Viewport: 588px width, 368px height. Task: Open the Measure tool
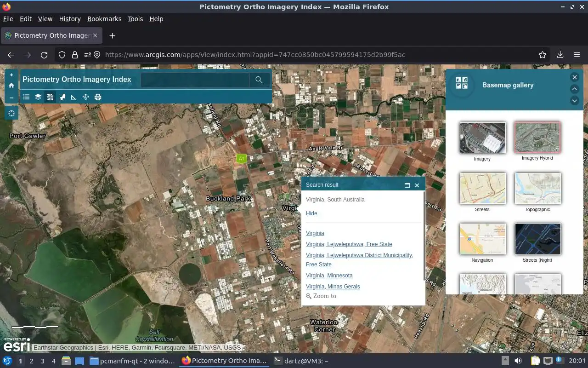click(73, 97)
